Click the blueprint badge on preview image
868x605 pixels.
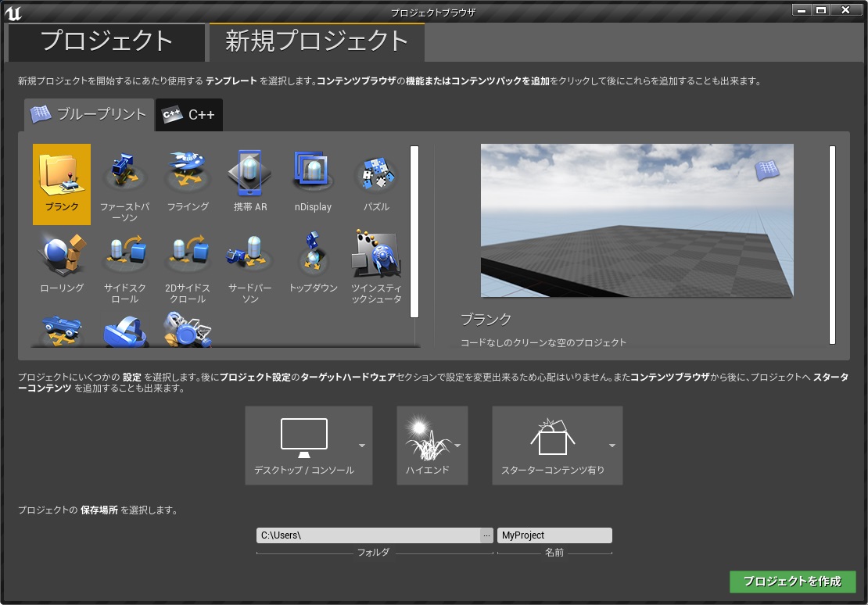click(x=767, y=170)
